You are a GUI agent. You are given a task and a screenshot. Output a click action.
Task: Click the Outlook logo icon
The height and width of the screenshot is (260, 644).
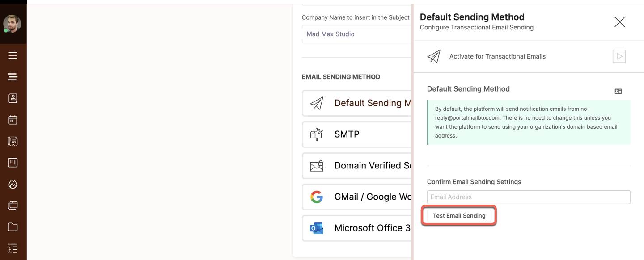tap(317, 228)
